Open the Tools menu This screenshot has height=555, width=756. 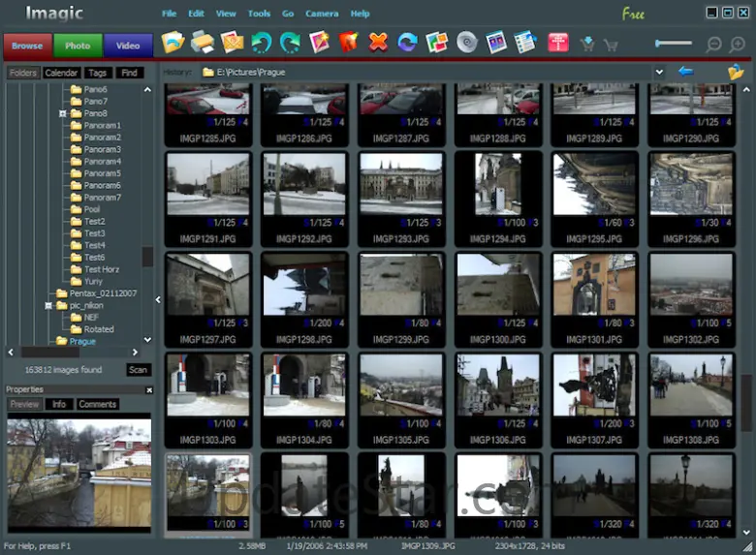[259, 14]
